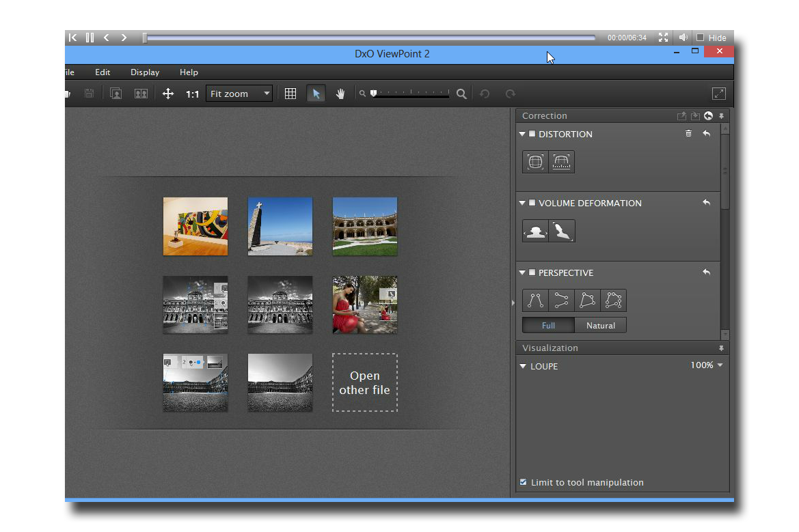Enable the Distortion correction checkbox
Viewport: 799px width, 532px height.
(x=532, y=134)
